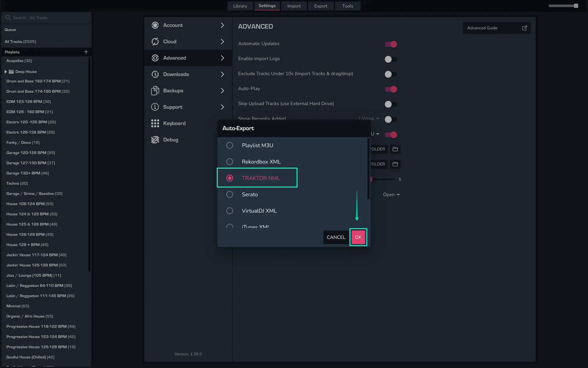Select the Rekordbox XML radio option
The image size is (588, 368).
click(230, 162)
